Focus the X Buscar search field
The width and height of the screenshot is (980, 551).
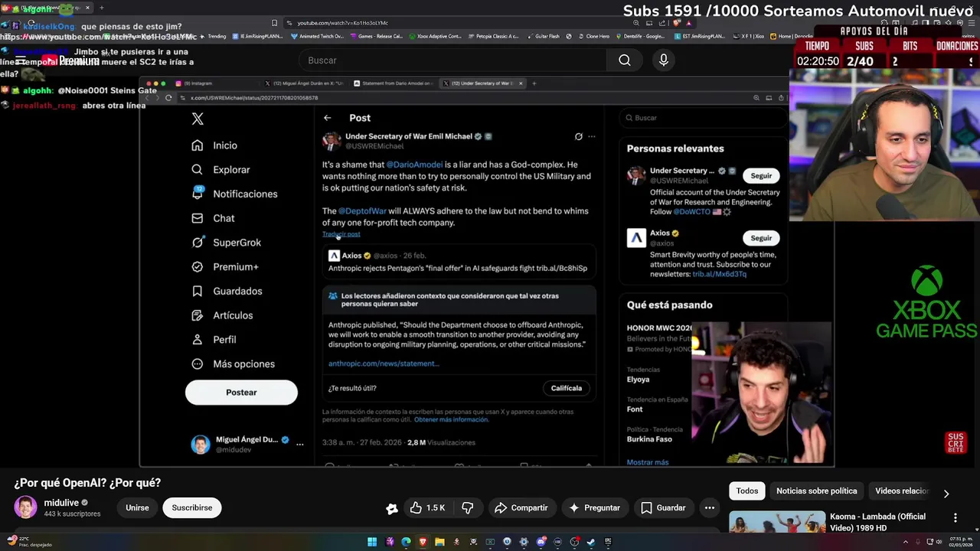[x=703, y=118]
